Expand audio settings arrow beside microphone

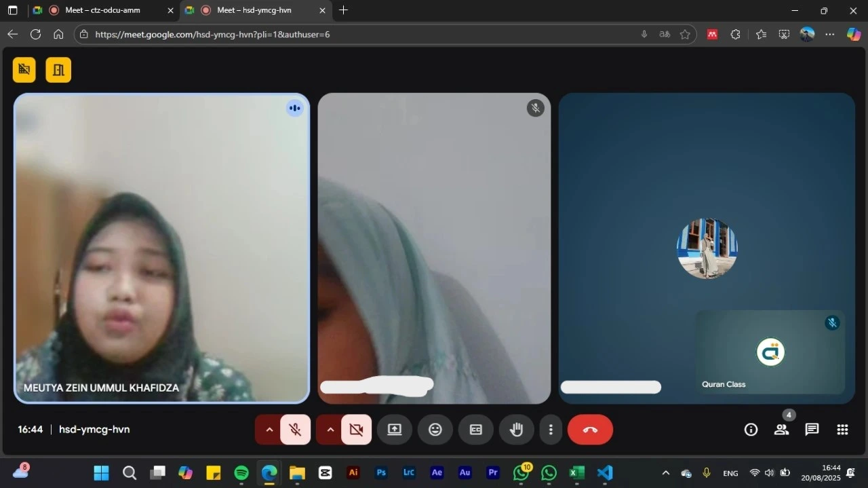[x=269, y=430]
